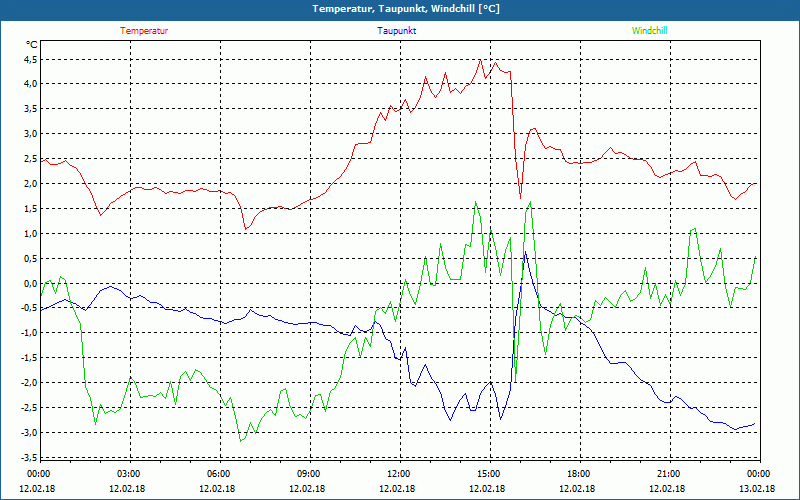This screenshot has height=500, width=800.
Task: Click the 3,0 y-axis value label
Action: [30, 133]
